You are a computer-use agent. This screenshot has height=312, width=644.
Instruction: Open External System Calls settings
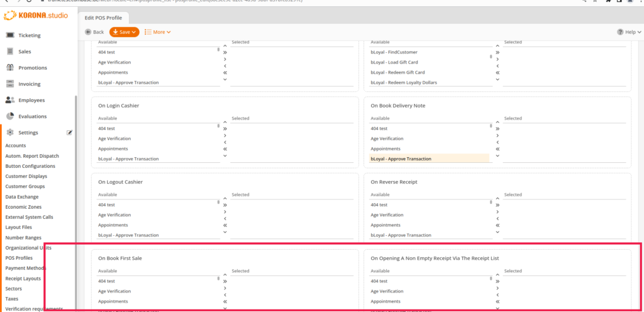point(29,217)
